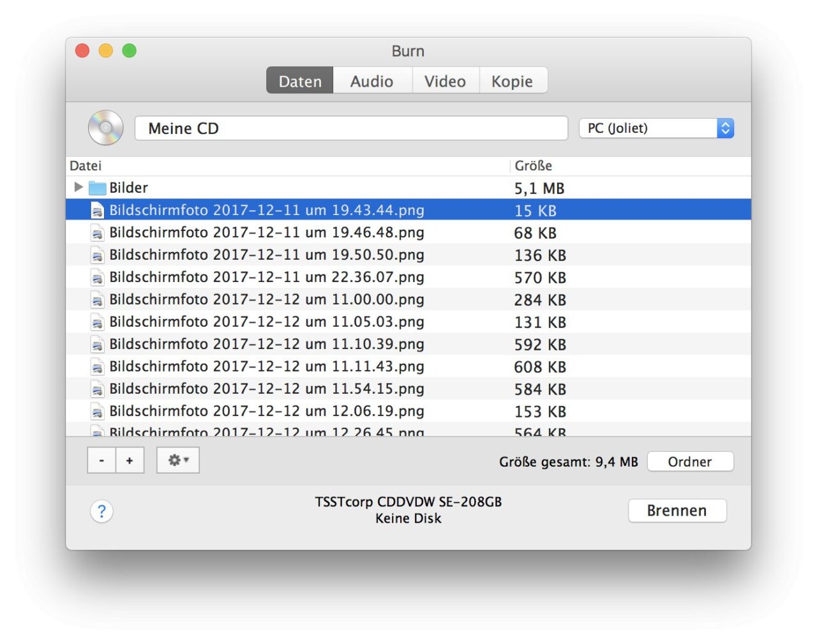Click the Bilder folder icon
Image resolution: width=817 pixels, height=644 pixels.
(97, 188)
